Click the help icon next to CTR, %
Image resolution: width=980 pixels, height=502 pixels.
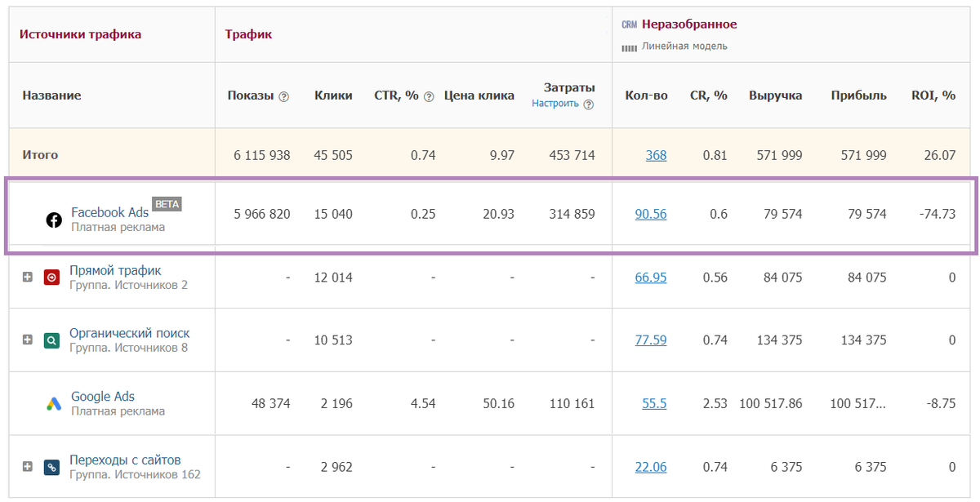pyautogui.click(x=429, y=96)
